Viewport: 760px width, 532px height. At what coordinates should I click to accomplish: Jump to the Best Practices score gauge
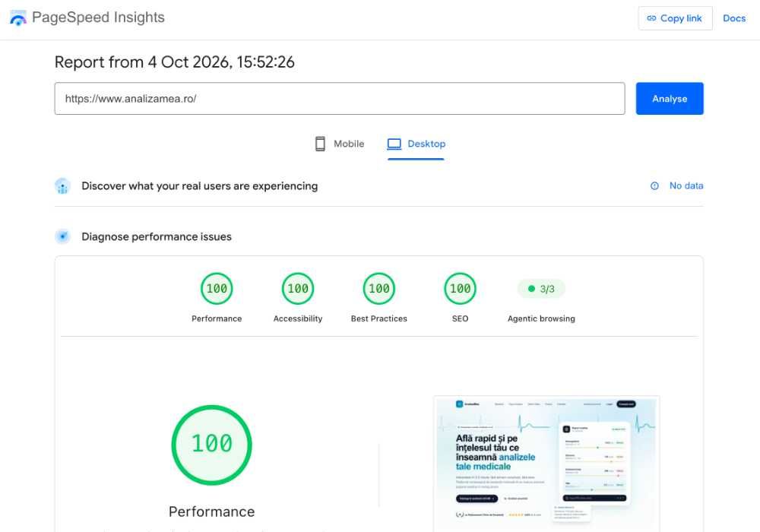pos(379,289)
